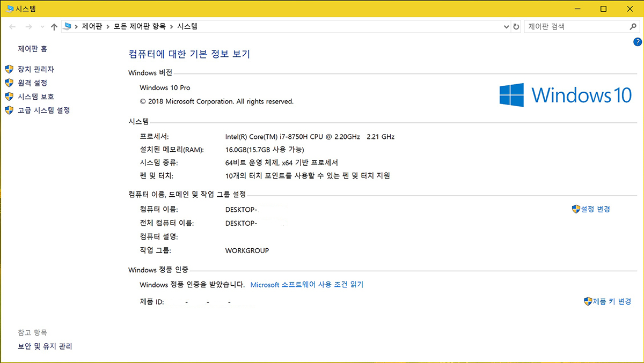Click the 64비트 운영 체제 system type text
Screen dimensions: 644x363
pyautogui.click(x=282, y=162)
